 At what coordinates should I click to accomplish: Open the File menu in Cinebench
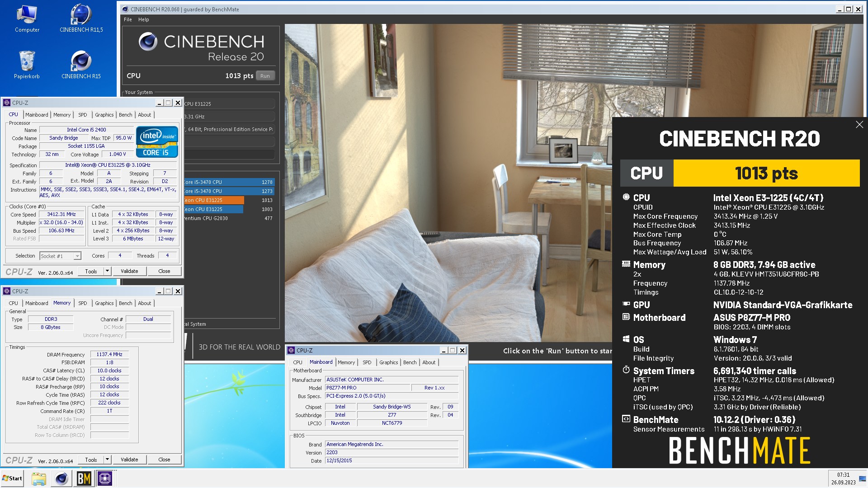(x=128, y=19)
